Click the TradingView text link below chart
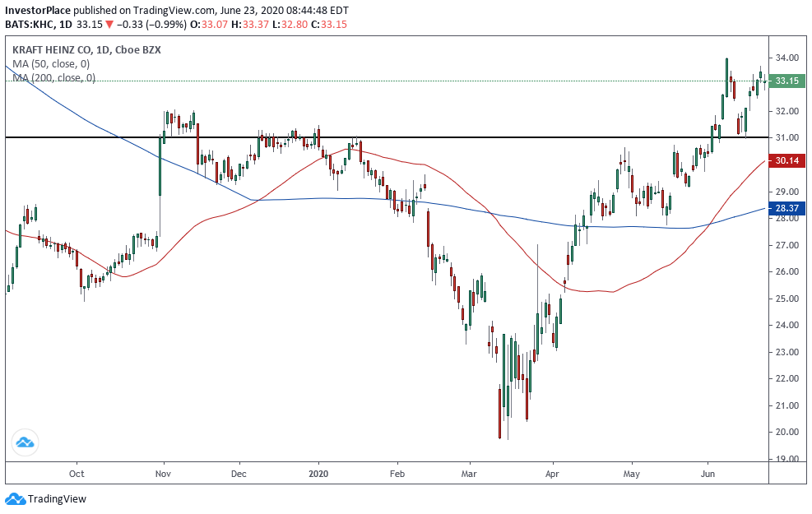The width and height of the screenshot is (812, 514). 57,499
